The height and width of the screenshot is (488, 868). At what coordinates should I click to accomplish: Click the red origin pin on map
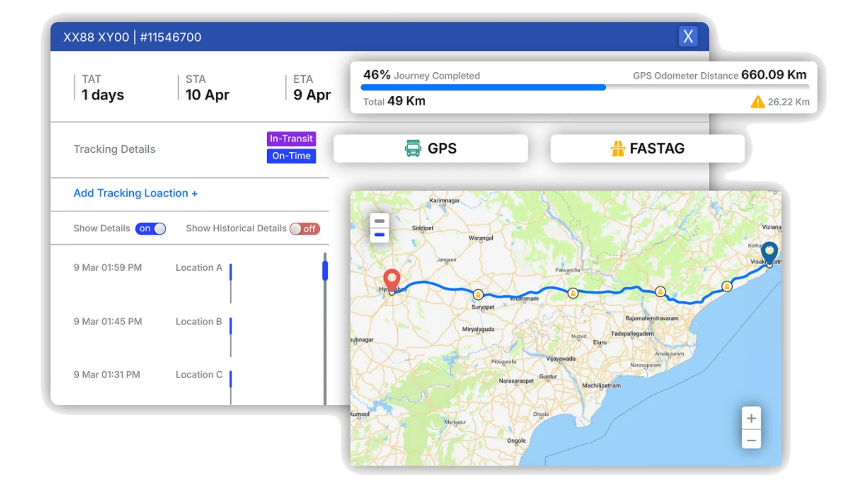coord(392,280)
